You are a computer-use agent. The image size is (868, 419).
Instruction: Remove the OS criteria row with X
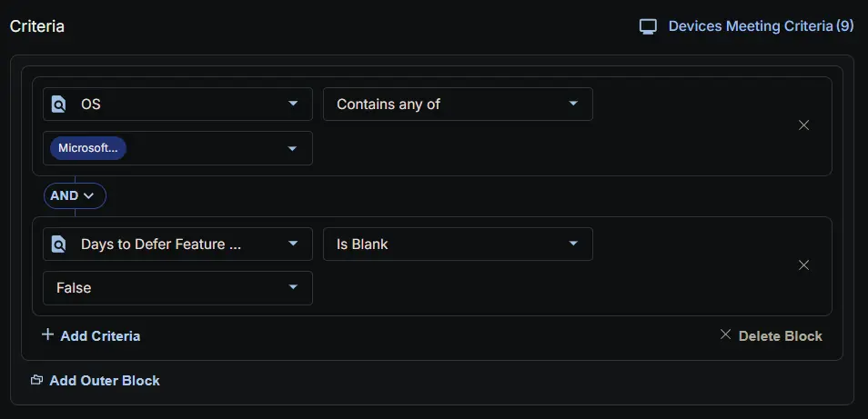click(803, 125)
